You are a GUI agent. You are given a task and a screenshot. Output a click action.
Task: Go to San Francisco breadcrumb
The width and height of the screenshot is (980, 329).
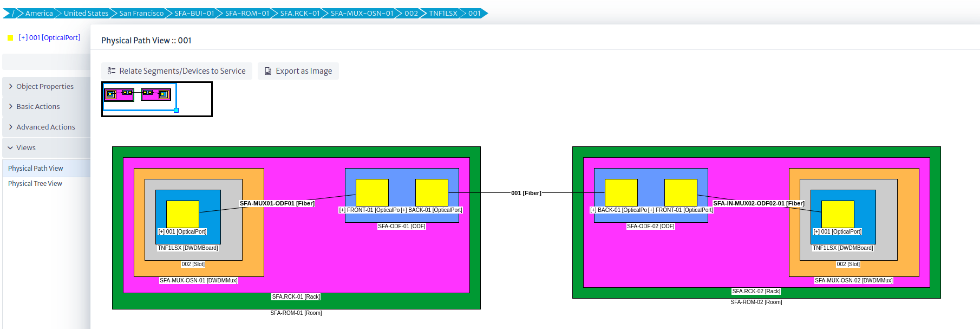(141, 13)
